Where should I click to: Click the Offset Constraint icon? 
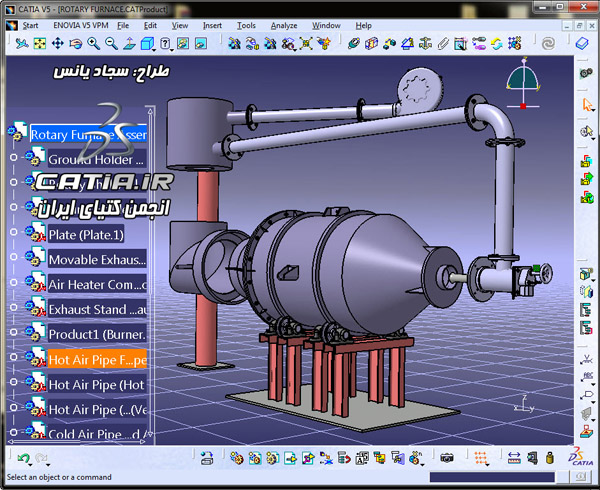(x=389, y=44)
